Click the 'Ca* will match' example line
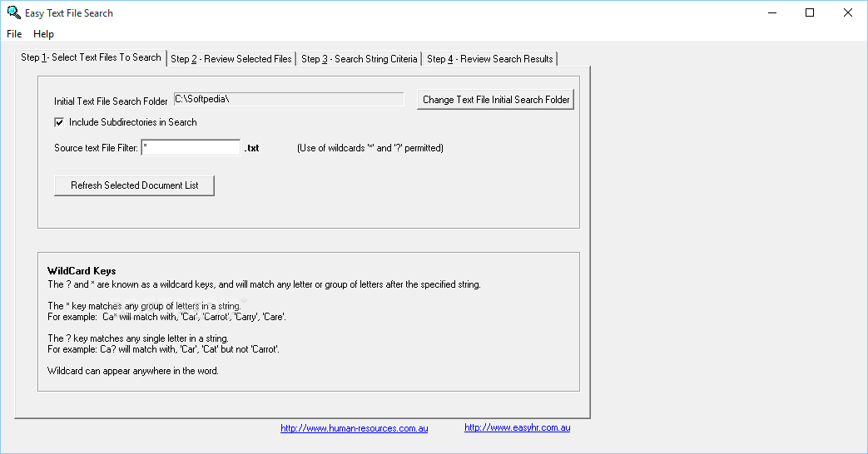868x454 pixels. 166,317
